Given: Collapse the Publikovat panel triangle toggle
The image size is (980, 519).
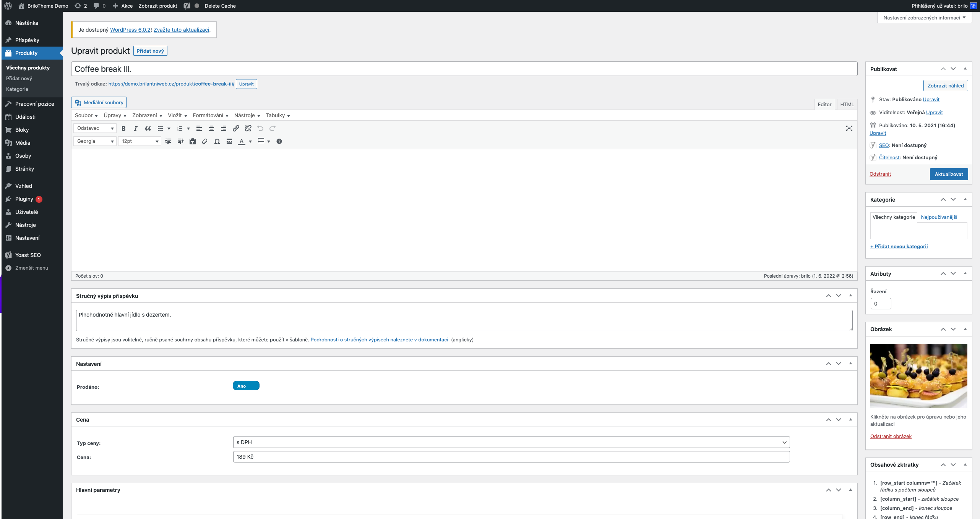Looking at the screenshot, I should 965,69.
